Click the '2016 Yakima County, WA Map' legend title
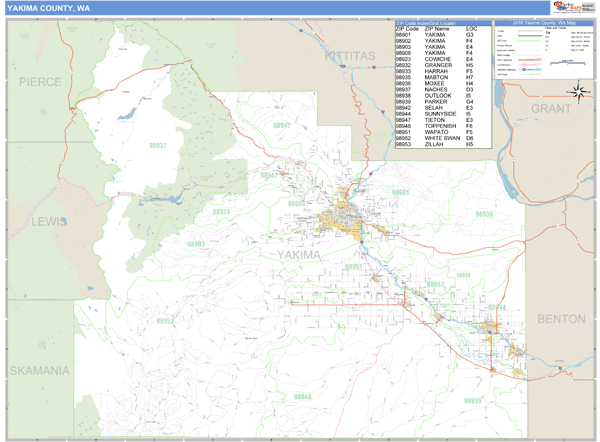Screen dimensions: 600x442 tap(544, 23)
